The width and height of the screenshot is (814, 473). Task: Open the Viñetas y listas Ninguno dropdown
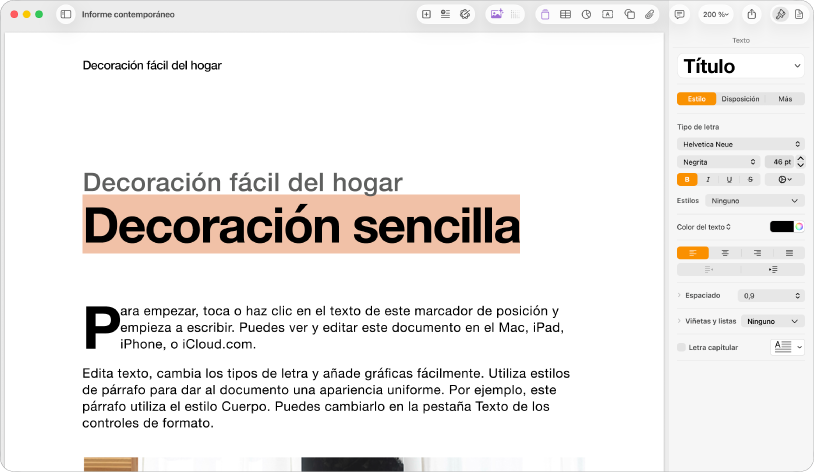pyautogui.click(x=772, y=321)
